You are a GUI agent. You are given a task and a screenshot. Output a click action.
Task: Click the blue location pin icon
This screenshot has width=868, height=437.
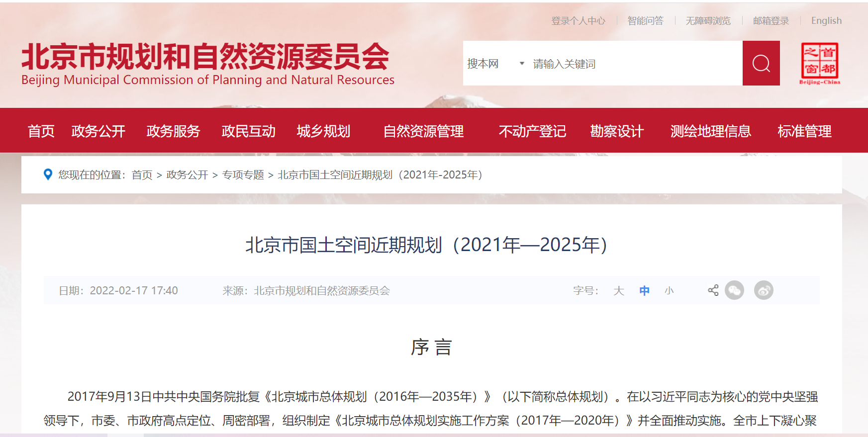48,175
